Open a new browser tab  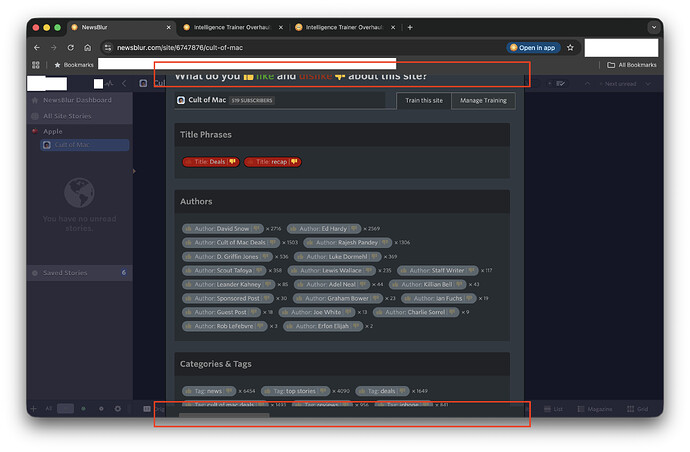pyautogui.click(x=410, y=27)
